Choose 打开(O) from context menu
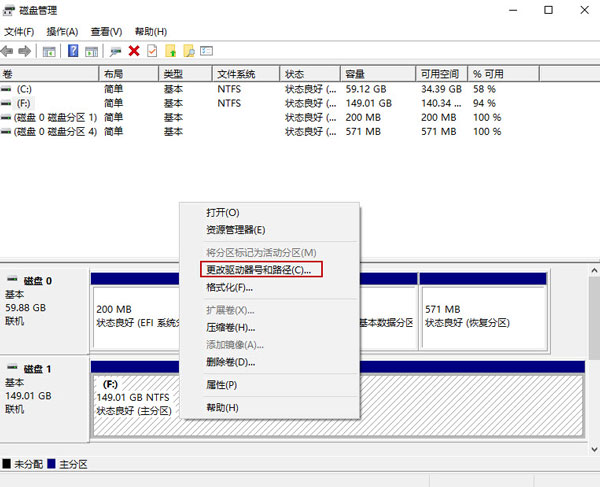This screenshot has width=600, height=487. [x=270, y=213]
